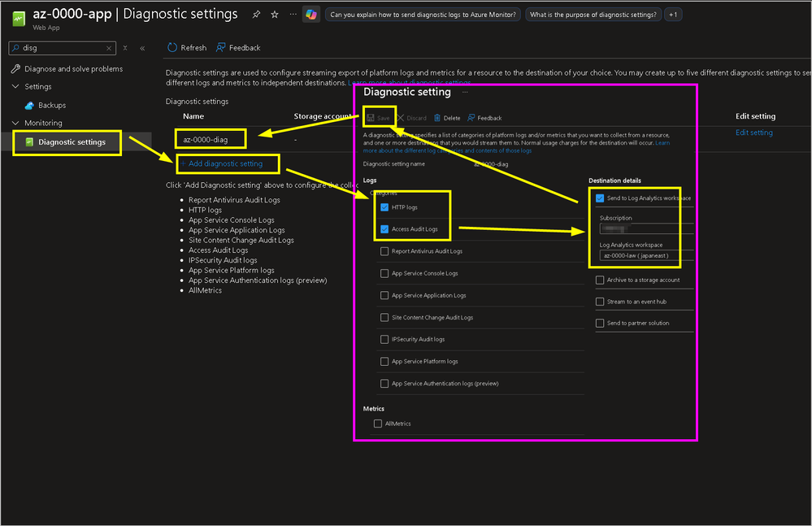Open the ellipsis menu next to the page title

point(293,14)
